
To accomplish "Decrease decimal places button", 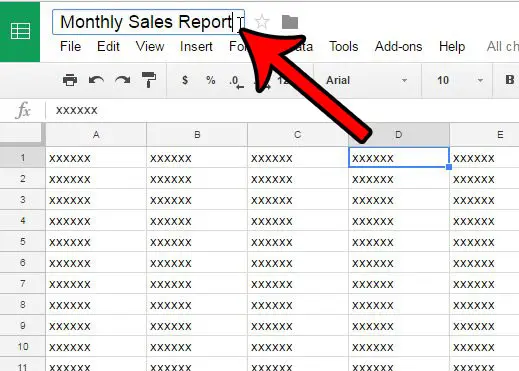I will pyautogui.click(x=236, y=82).
